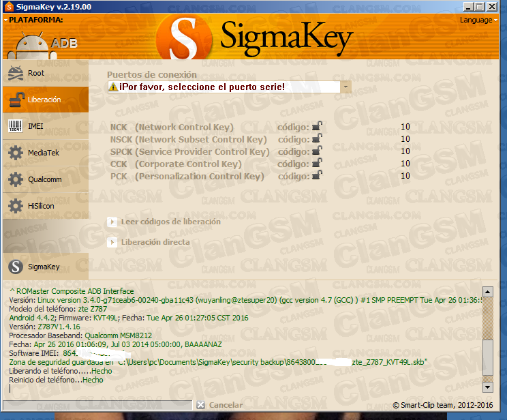Screen dimensions: 507x420
Task: Click the NCK (Network Control Key) label
Action: 172,127
